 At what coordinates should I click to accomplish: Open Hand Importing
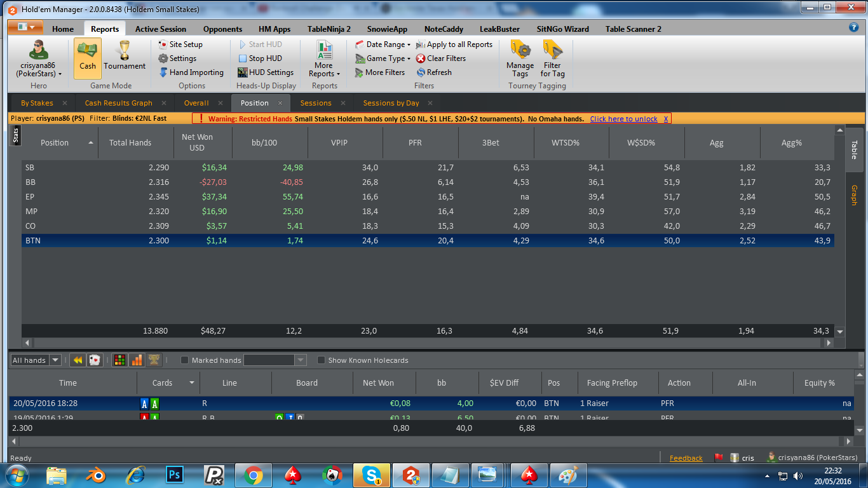(191, 72)
